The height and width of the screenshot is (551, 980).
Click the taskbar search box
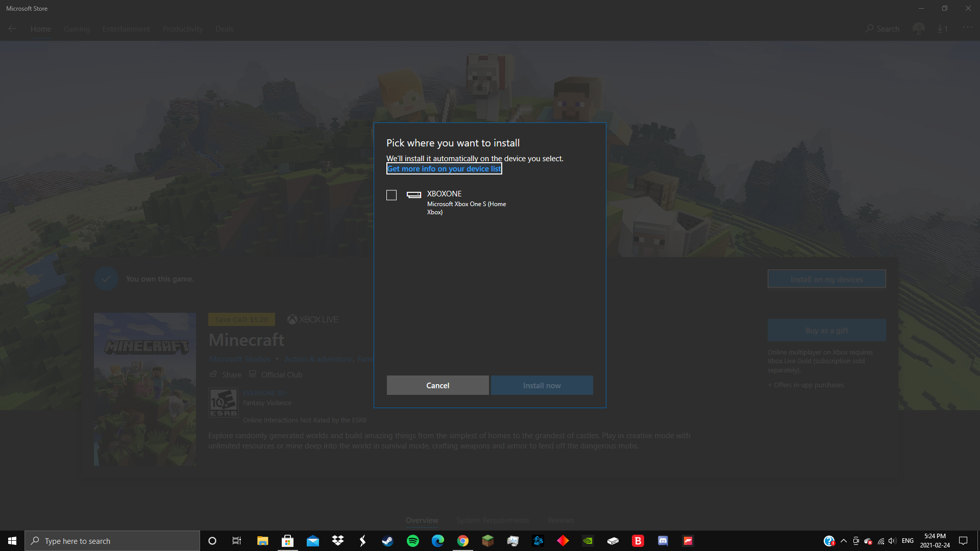(x=112, y=541)
